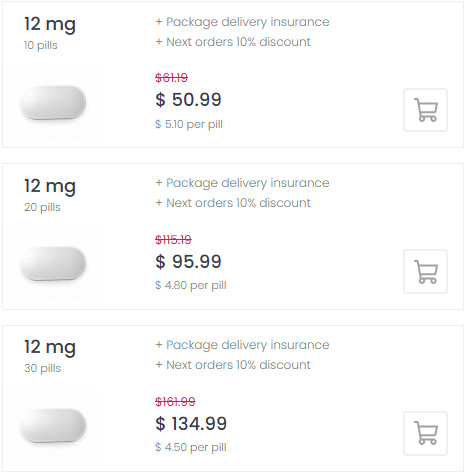Click the crossed-out $61.19 old price

[x=171, y=78]
